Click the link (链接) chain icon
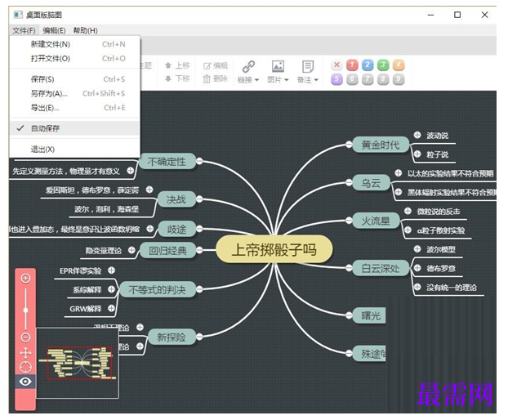The width and height of the screenshot is (508, 420). pos(248,66)
